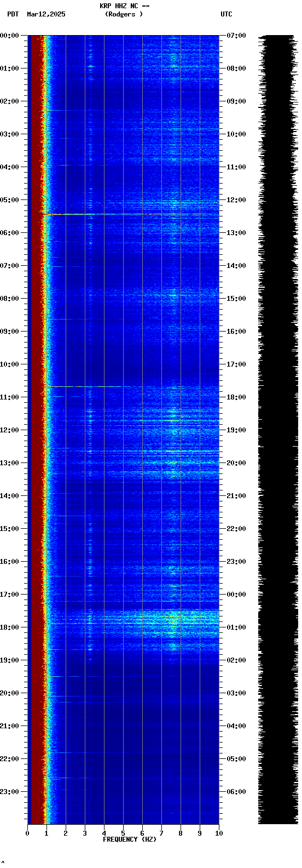
Task: Click the UTC time label '16:00'
Action: 236,332
